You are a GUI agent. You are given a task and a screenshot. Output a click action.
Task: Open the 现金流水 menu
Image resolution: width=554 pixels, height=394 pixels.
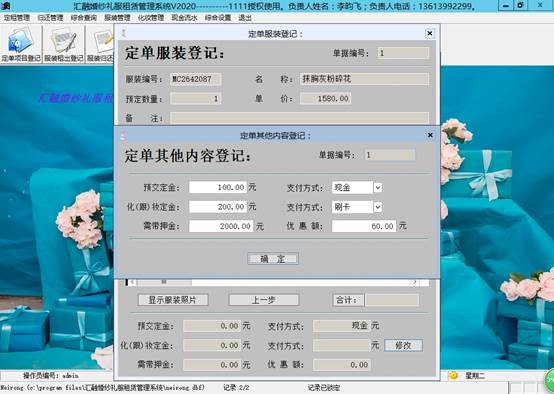click(184, 18)
